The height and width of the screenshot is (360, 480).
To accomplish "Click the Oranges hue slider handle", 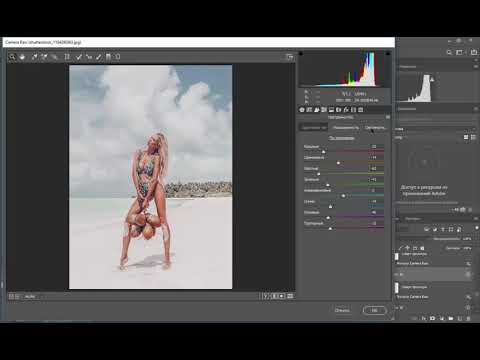I will (x=338, y=163).
